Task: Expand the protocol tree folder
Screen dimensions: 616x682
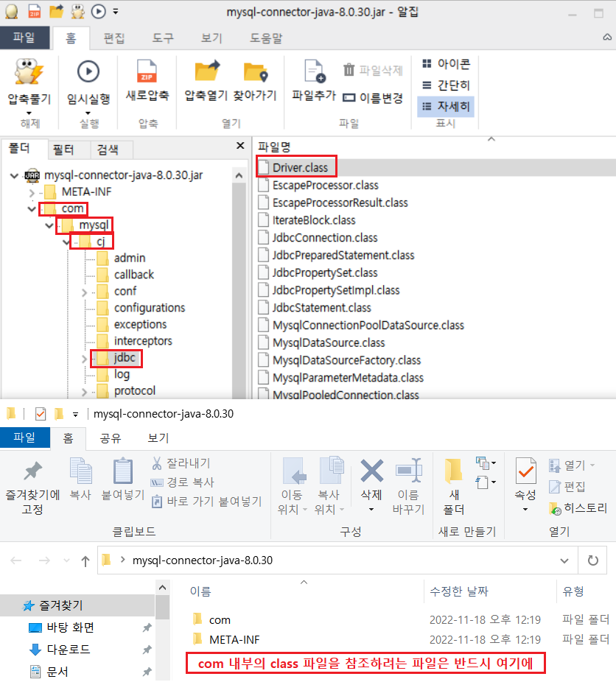Action: click(x=84, y=392)
